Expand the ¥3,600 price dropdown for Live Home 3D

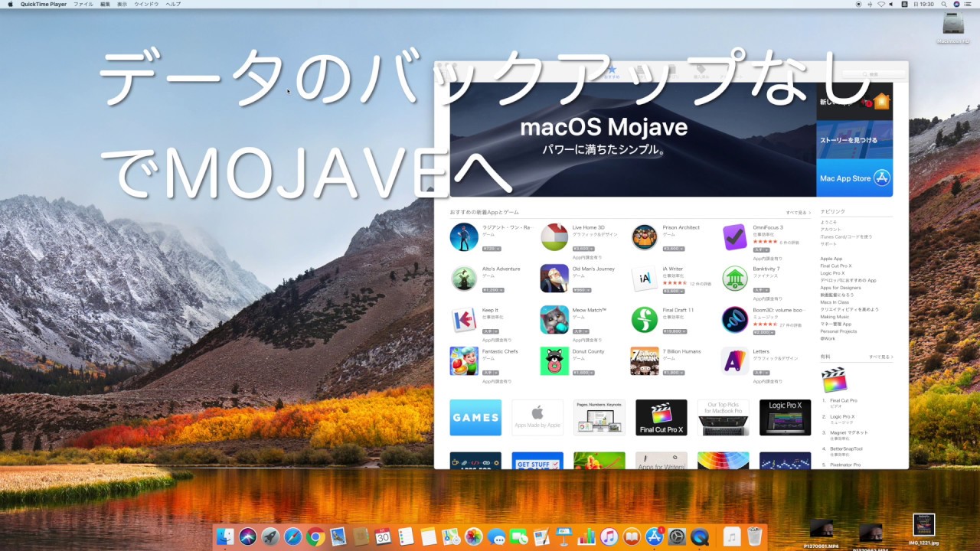coord(583,249)
